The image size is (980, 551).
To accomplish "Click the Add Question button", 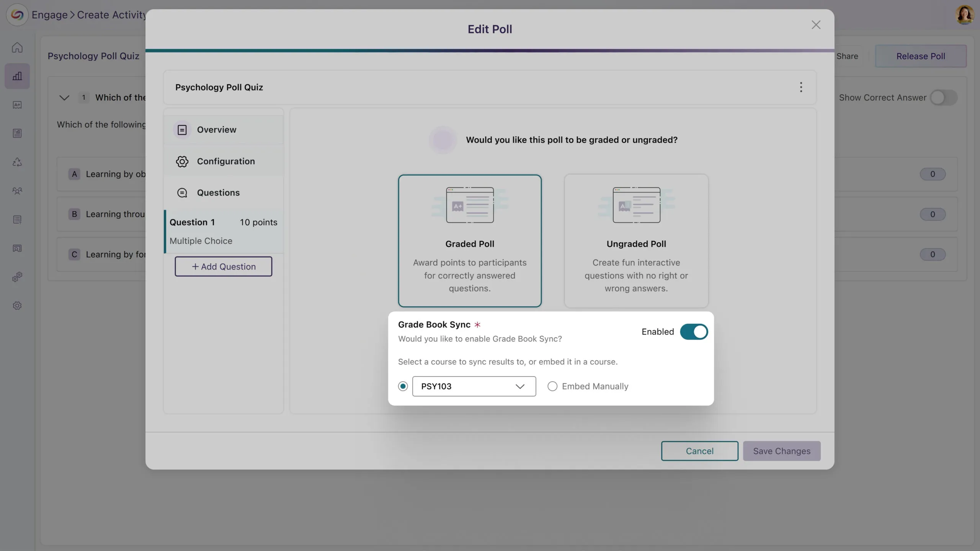I will point(223,267).
